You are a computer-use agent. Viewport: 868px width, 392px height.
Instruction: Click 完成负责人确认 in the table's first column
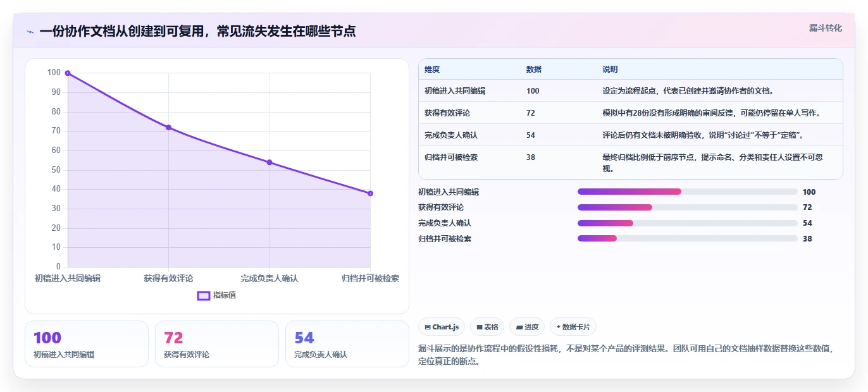451,135
